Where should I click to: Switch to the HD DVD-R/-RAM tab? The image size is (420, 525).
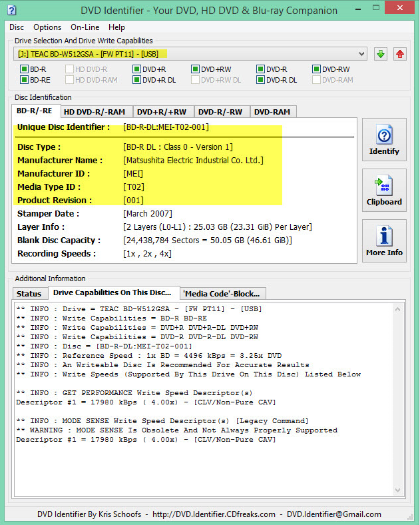(95, 112)
